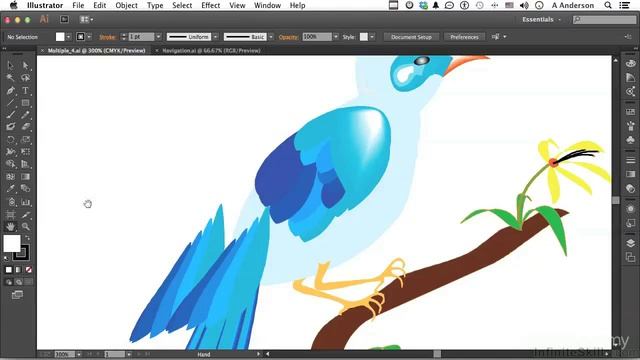Select the Pencil tool
The height and width of the screenshot is (360, 640).
(25, 115)
